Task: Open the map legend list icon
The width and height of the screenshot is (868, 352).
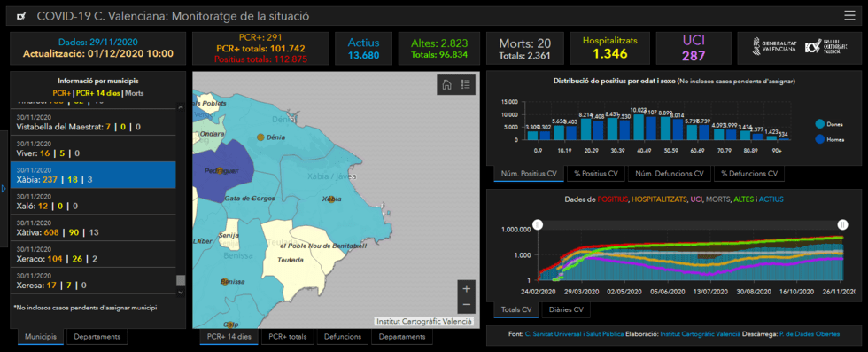Action: 466,84
